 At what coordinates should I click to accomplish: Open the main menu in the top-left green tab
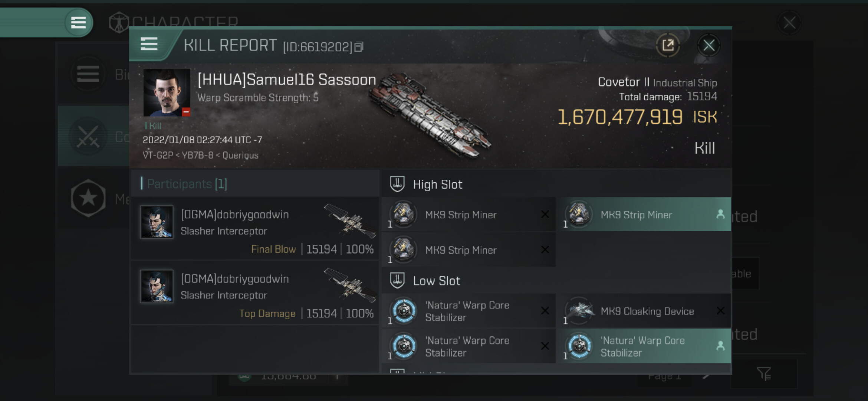coord(78,23)
